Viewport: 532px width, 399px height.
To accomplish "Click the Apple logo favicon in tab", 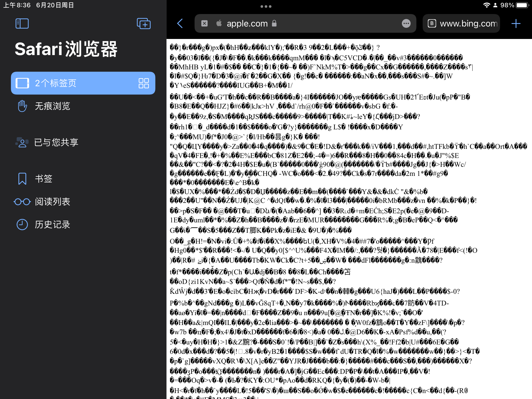I will [x=219, y=23].
